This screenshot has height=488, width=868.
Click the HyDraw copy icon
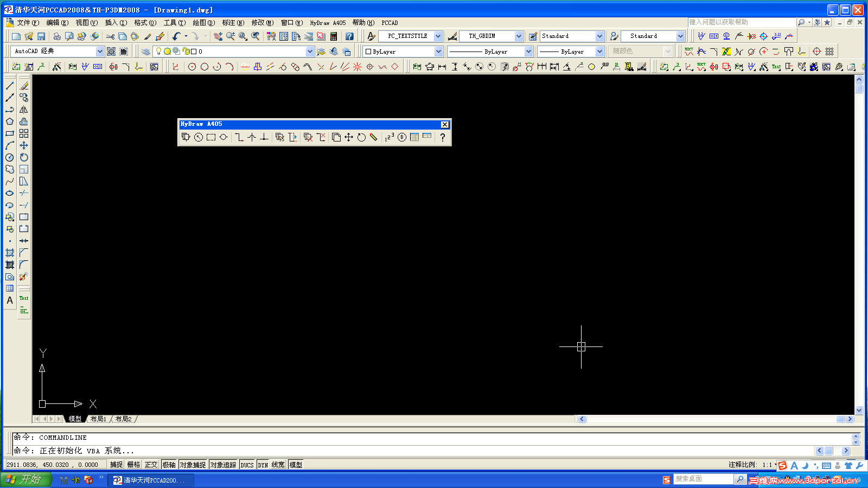tap(336, 137)
